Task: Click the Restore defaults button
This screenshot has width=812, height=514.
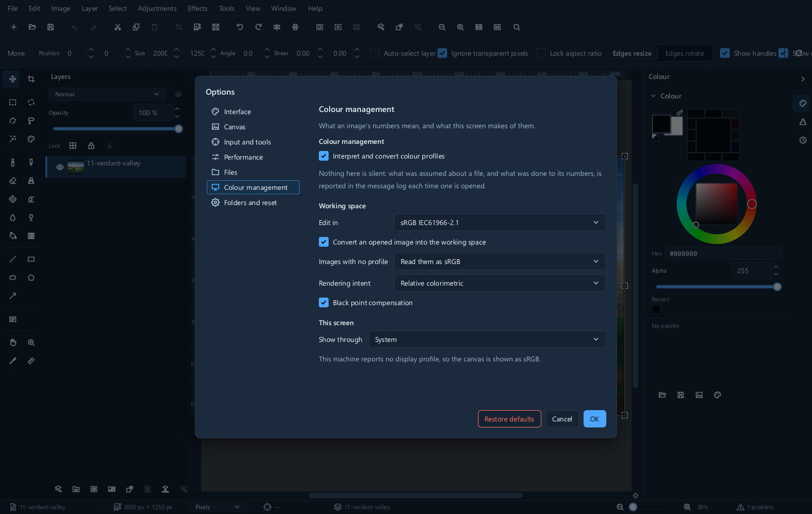Action: pyautogui.click(x=509, y=419)
